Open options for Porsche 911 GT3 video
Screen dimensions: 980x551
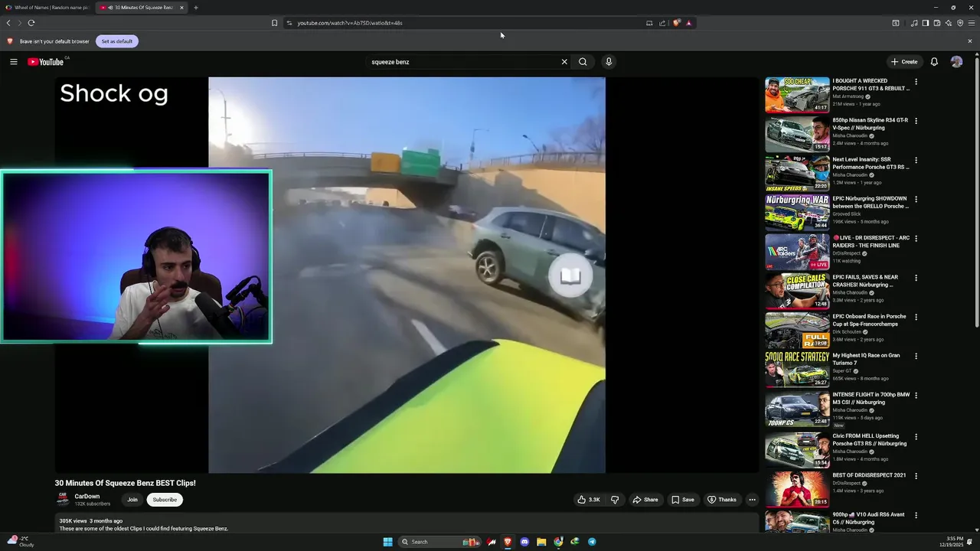pyautogui.click(x=916, y=82)
